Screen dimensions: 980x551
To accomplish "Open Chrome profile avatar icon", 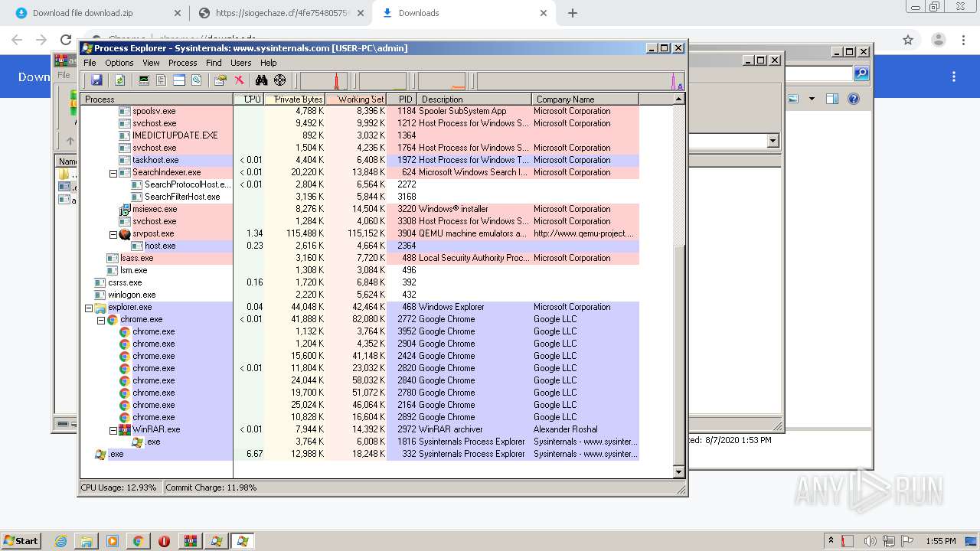I will click(938, 40).
